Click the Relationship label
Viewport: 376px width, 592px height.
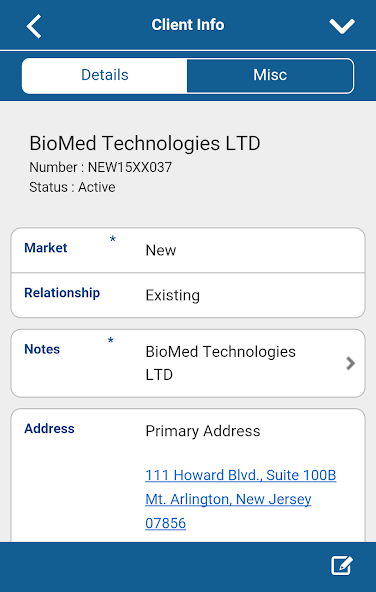click(x=62, y=293)
